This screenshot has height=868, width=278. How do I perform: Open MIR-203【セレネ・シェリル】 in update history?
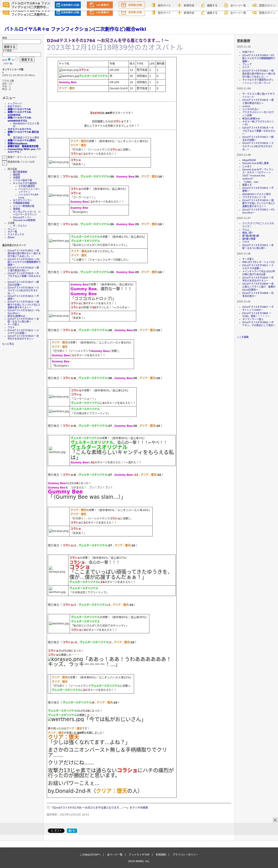click(259, 262)
